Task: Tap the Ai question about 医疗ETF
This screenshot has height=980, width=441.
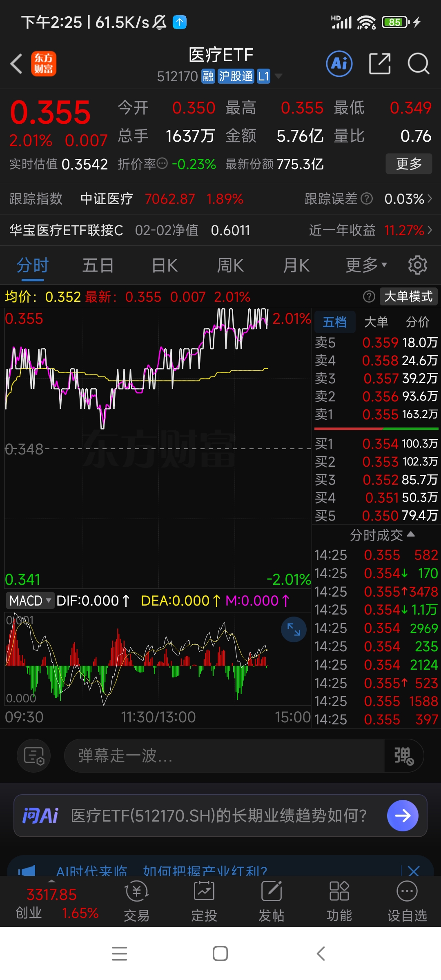Action: (219, 815)
